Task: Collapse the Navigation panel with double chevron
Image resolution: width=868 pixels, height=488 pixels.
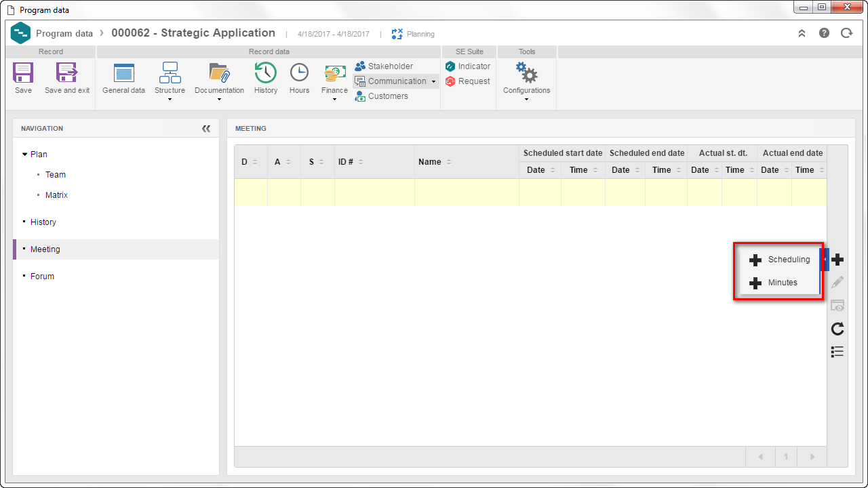Action: tap(206, 128)
